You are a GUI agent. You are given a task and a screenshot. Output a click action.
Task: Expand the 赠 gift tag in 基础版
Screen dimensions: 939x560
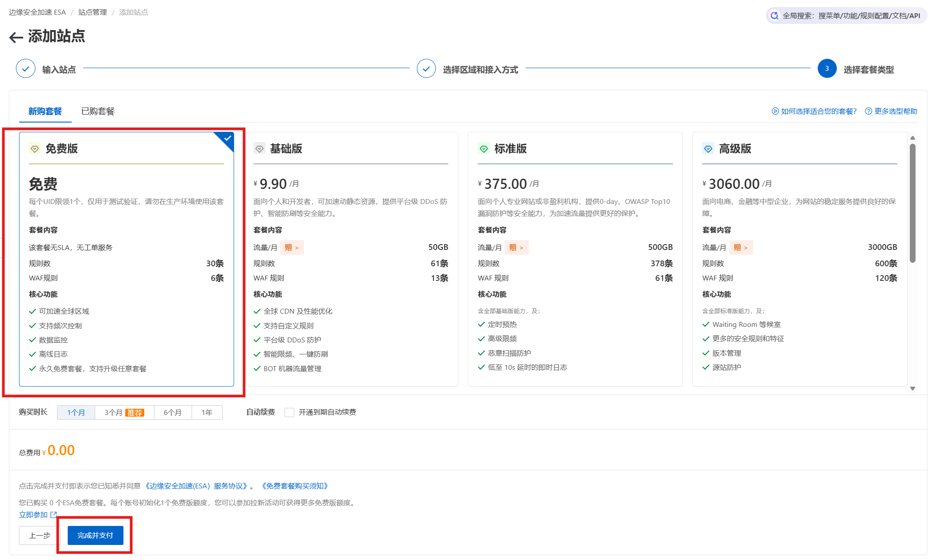click(292, 247)
